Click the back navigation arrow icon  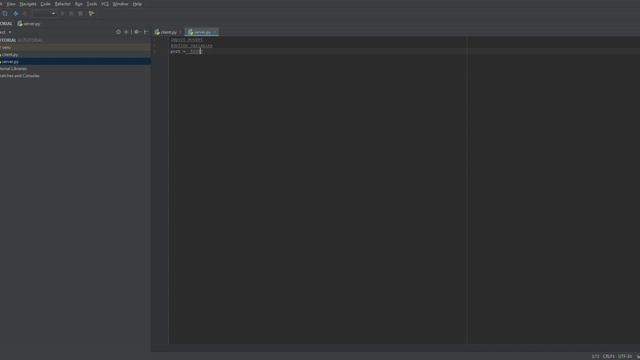[x=25, y=13]
